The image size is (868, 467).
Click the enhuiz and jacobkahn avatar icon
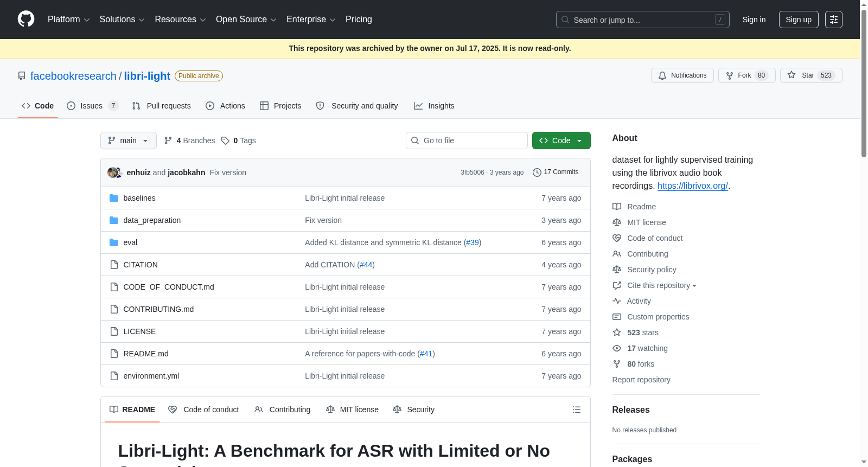(114, 172)
